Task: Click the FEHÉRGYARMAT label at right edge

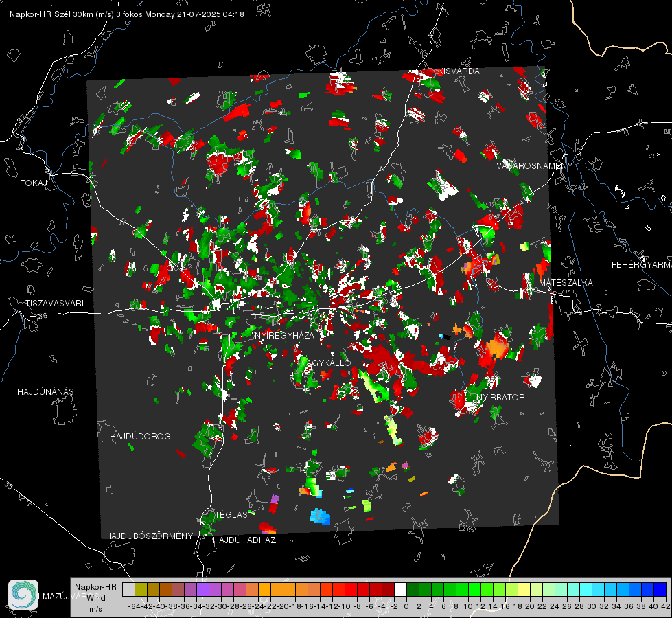Action: (x=641, y=265)
